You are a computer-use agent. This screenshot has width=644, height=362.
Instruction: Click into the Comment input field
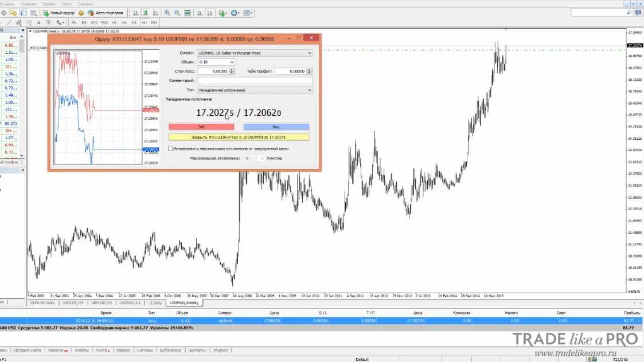pos(255,81)
